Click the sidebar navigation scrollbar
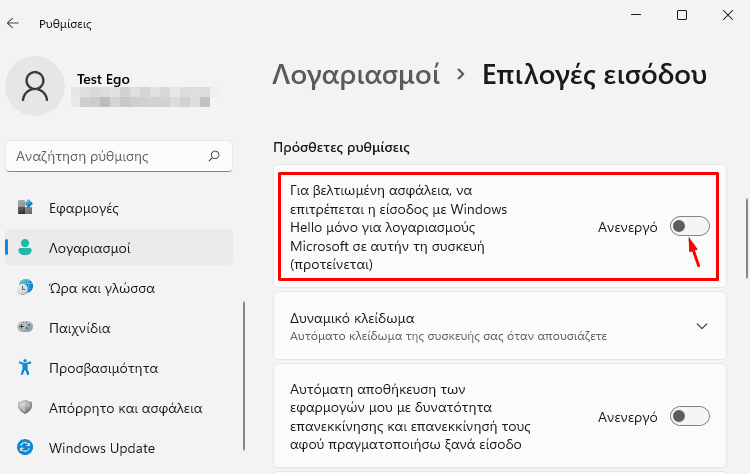 [x=244, y=375]
